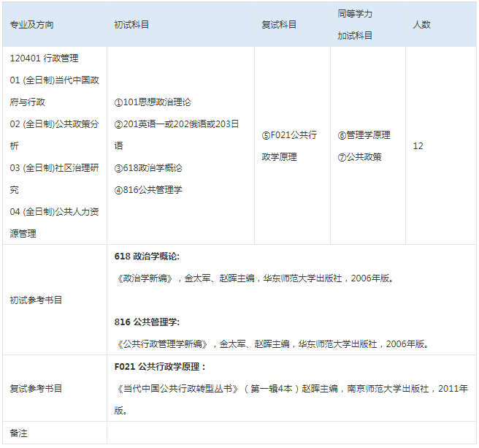
Task: Click subject ④816公共管理学 in exam list
Action: click(148, 190)
